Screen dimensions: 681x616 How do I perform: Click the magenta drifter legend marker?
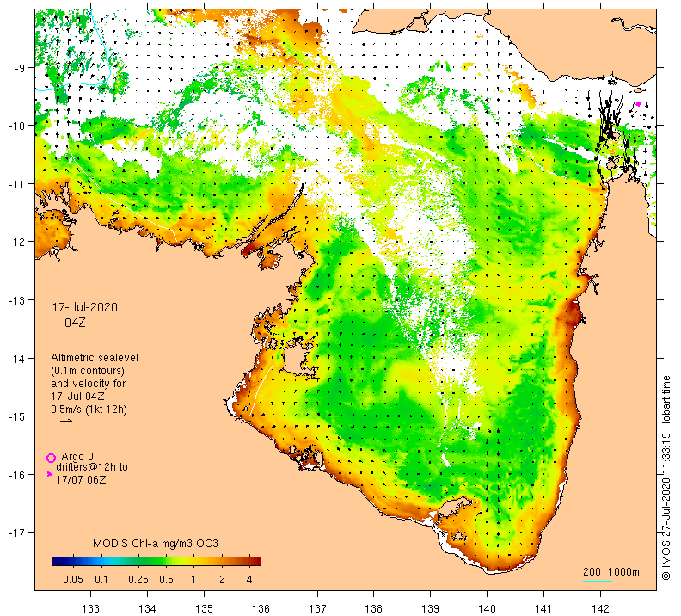point(49,474)
